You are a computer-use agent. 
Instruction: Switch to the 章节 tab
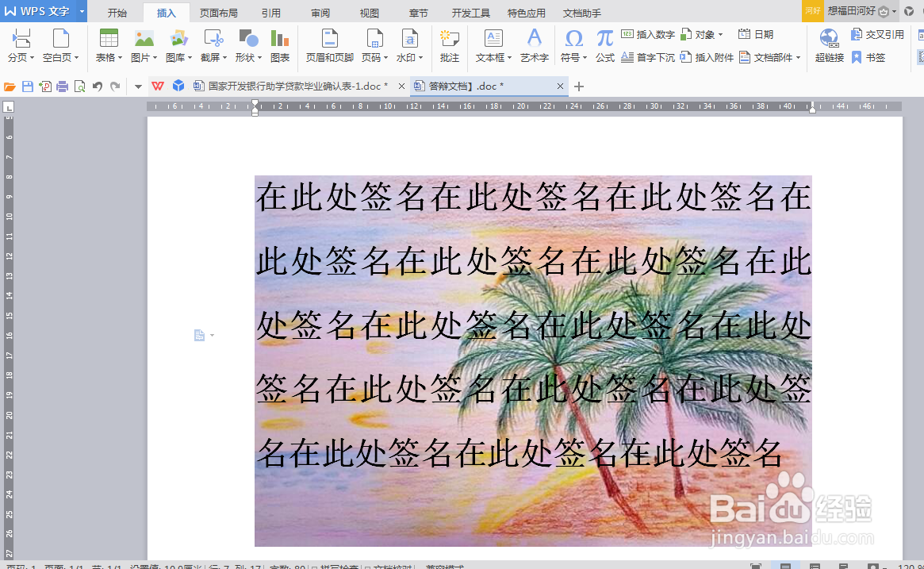(419, 13)
